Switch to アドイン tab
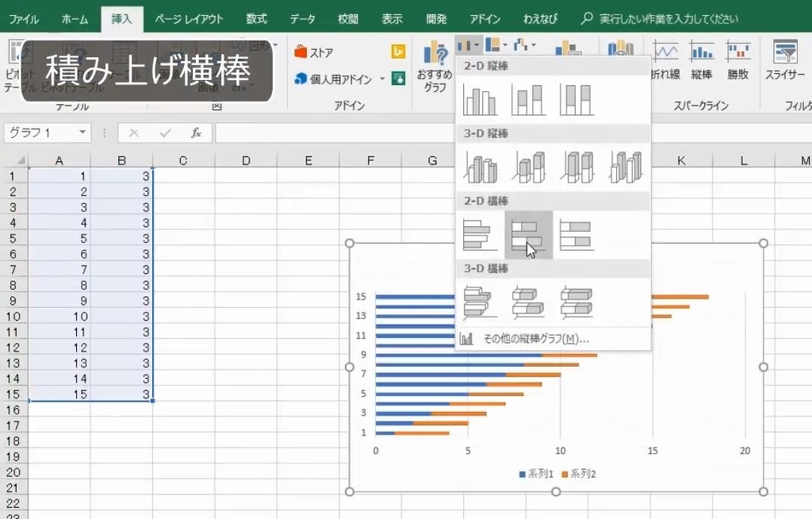This screenshot has width=812, height=519. tap(485, 19)
